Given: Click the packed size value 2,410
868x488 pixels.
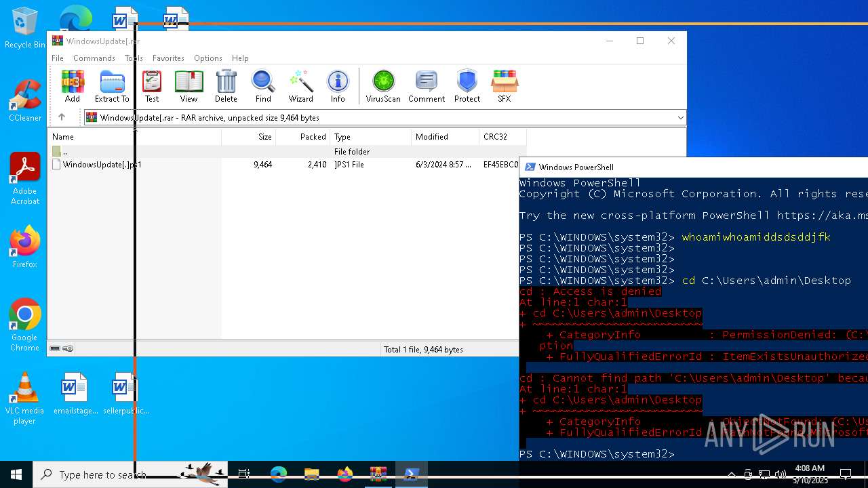Looking at the screenshot, I should click(317, 165).
